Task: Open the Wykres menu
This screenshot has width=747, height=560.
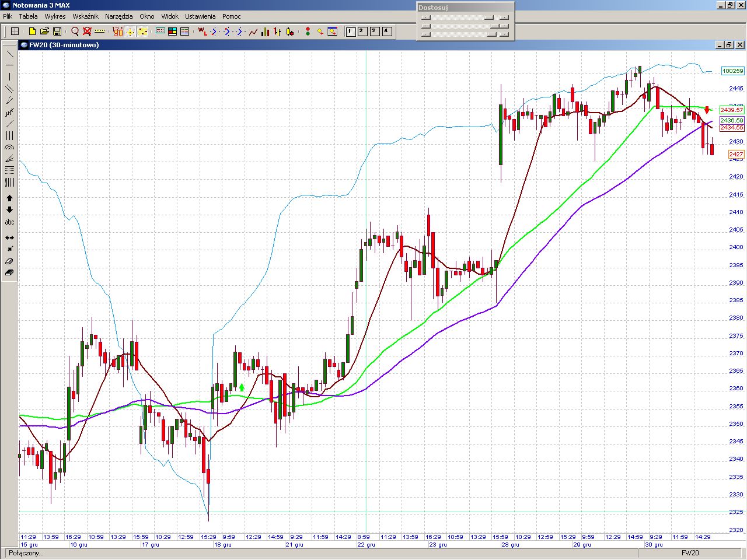Action: coord(55,16)
